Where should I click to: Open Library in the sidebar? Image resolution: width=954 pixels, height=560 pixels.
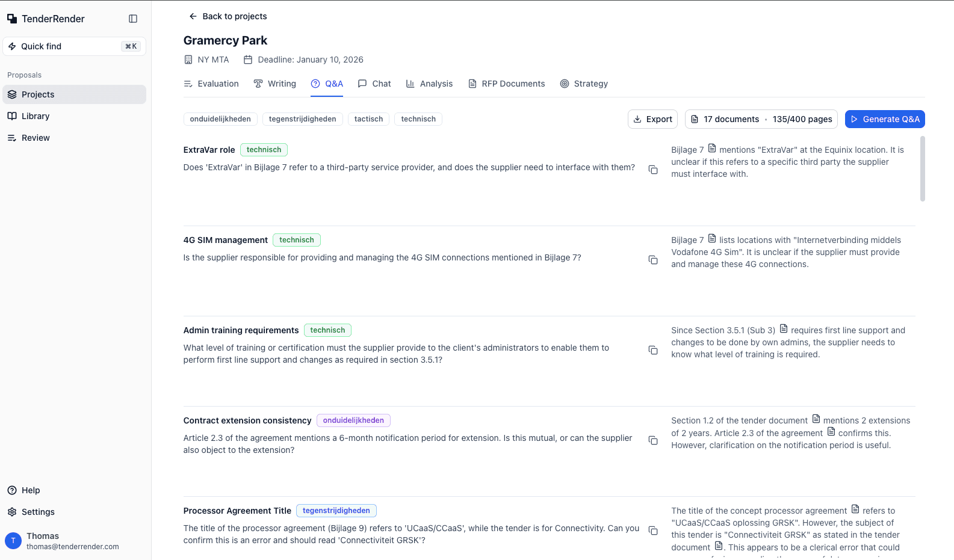[x=36, y=116]
